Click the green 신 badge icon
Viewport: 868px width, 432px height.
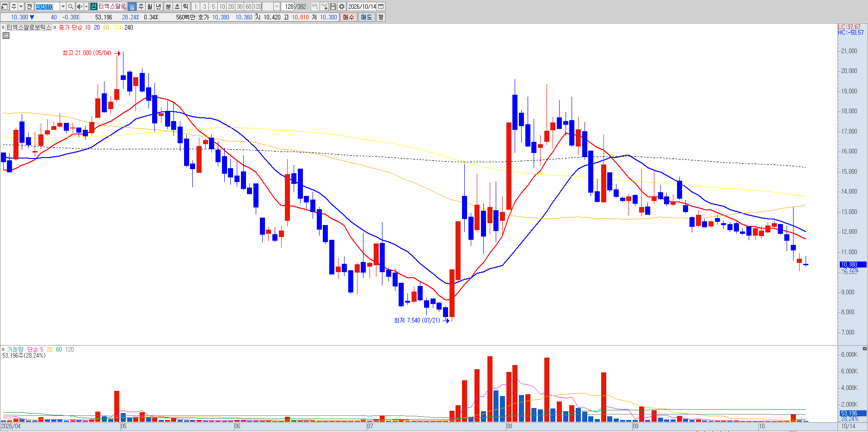click(93, 6)
